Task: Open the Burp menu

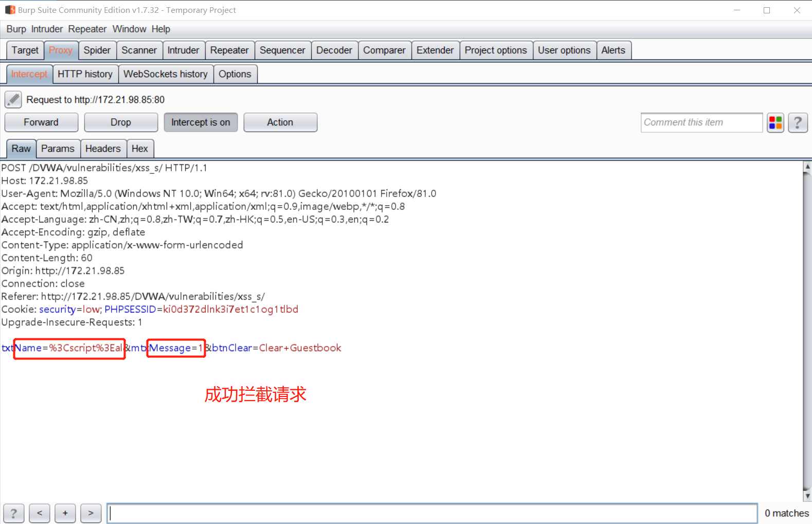Action: click(x=16, y=29)
